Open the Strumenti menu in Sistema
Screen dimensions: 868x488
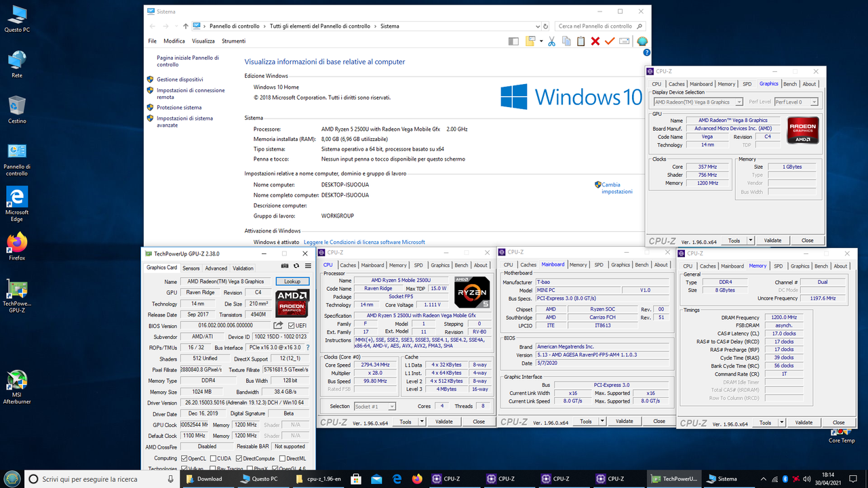pos(234,41)
